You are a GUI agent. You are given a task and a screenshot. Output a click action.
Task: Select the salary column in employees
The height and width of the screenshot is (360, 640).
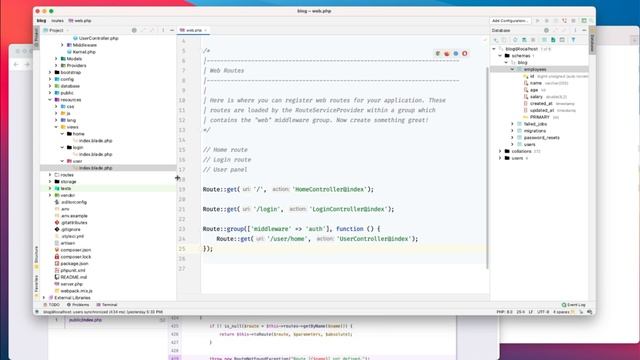[536, 97]
